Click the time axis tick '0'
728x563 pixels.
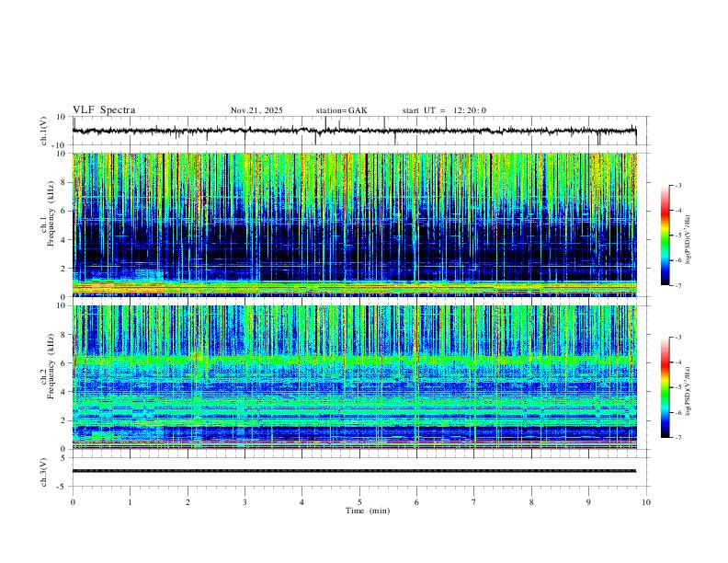pyautogui.click(x=73, y=502)
